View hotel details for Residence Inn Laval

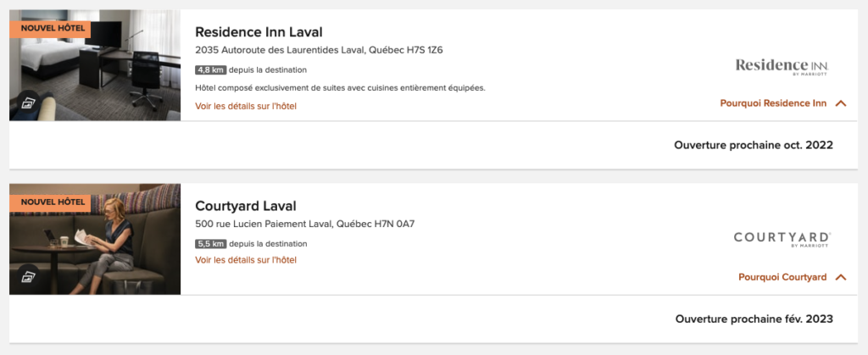point(246,106)
